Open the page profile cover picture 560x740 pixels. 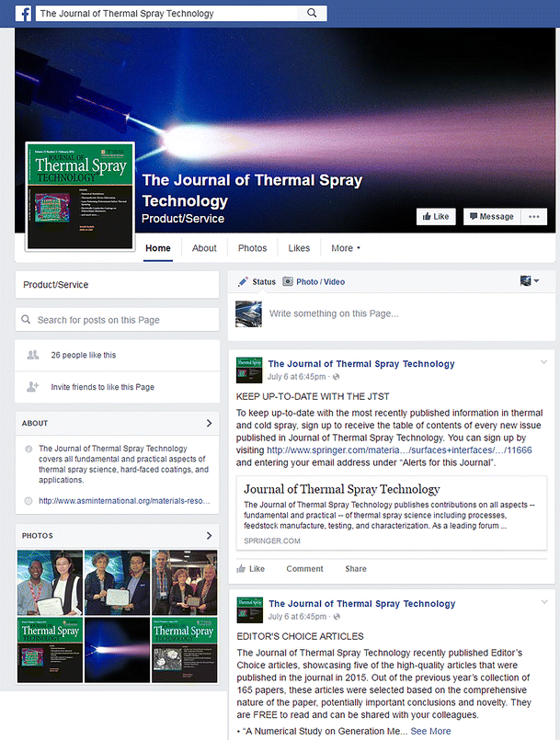(x=80, y=196)
